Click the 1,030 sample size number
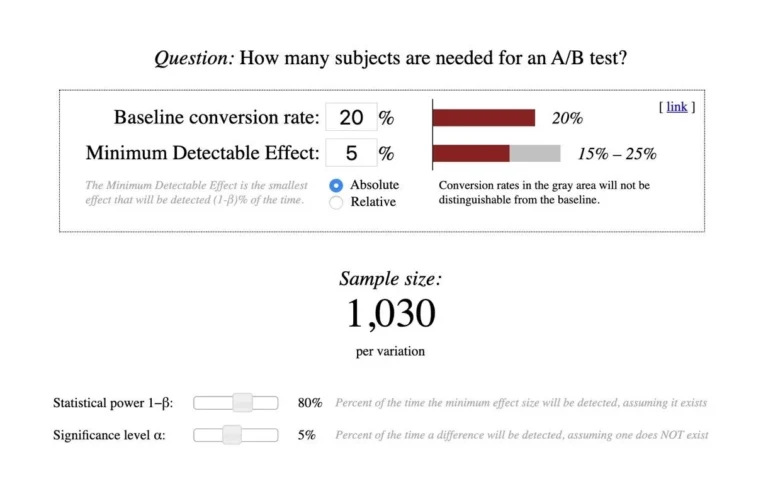Viewport: 768px width, 496px height. pyautogui.click(x=391, y=315)
